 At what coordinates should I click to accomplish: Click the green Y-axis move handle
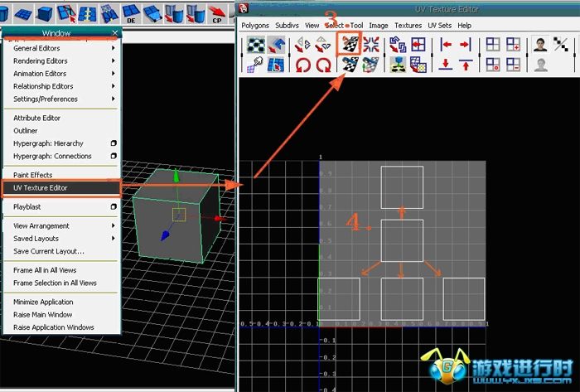176,176
